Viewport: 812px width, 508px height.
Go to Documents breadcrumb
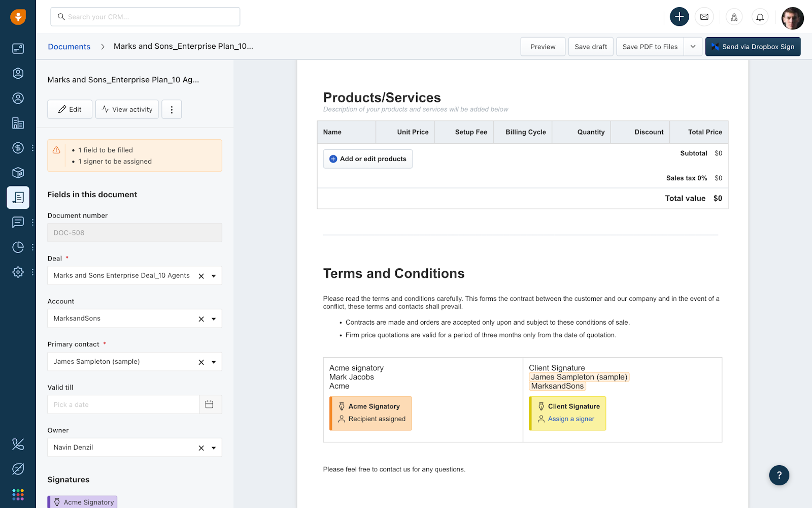pyautogui.click(x=69, y=47)
